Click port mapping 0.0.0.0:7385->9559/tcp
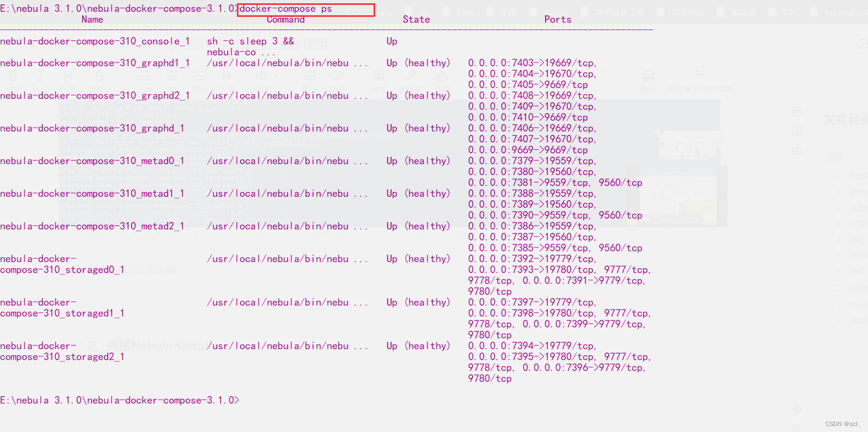This screenshot has width=868, height=432. [529, 248]
